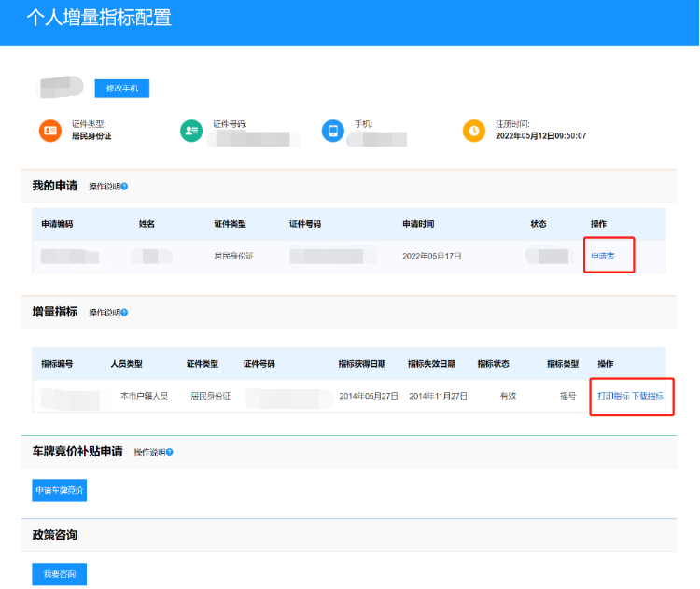Click the blue 手机 phone icon
The image size is (700, 589).
(332, 131)
